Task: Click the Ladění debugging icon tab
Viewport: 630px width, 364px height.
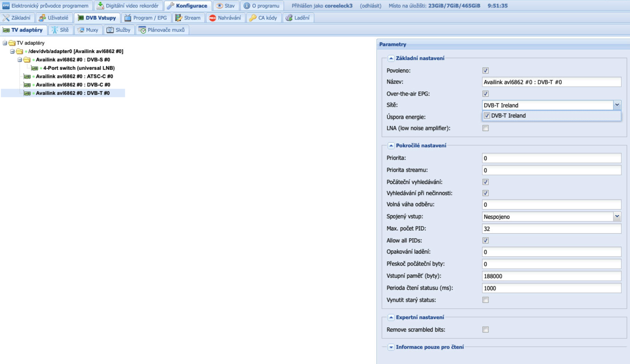Action: click(x=298, y=18)
